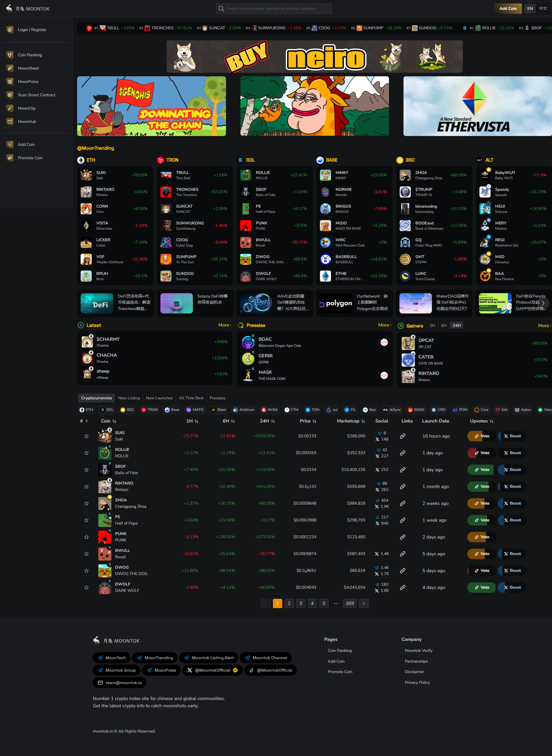The image size is (552, 756).
Task: Click the Promote Coin megaphone icon
Action: pyautogui.click(x=10, y=158)
